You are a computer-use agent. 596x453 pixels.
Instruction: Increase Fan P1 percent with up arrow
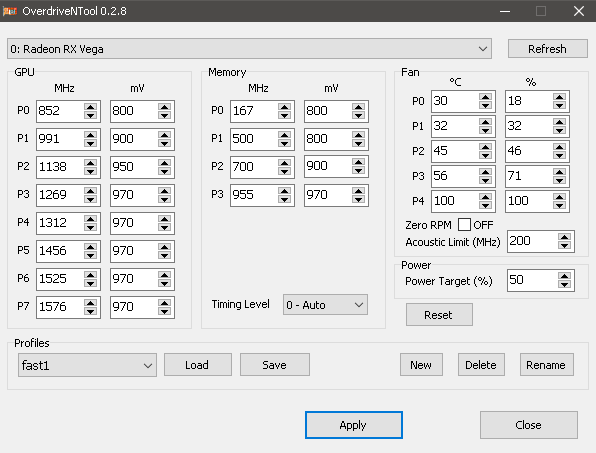[x=559, y=122]
